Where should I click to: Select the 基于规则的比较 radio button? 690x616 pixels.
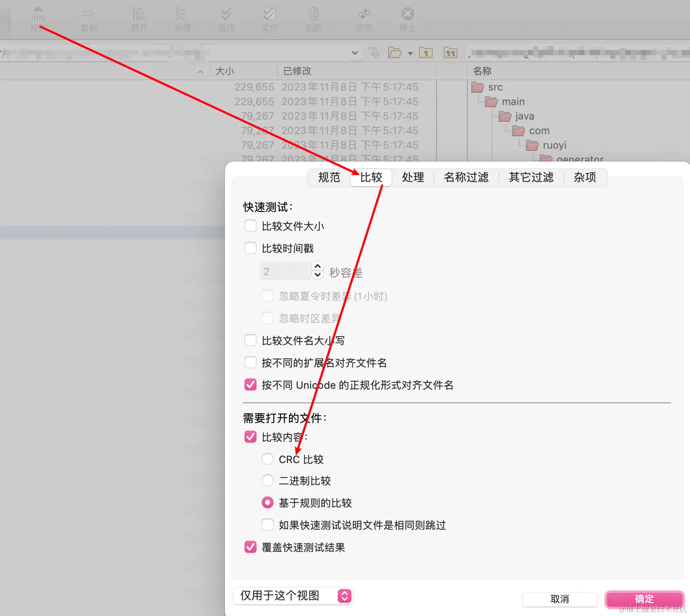point(268,502)
